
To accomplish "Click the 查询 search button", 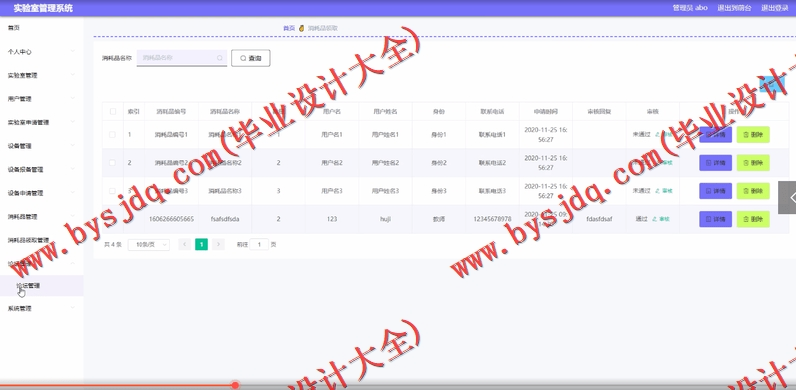I will (251, 58).
